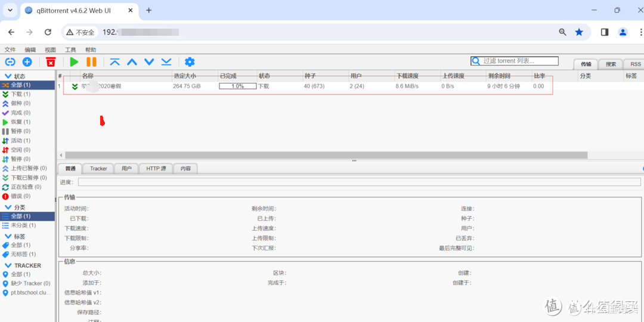Open the browser side panel icon

[605, 32]
